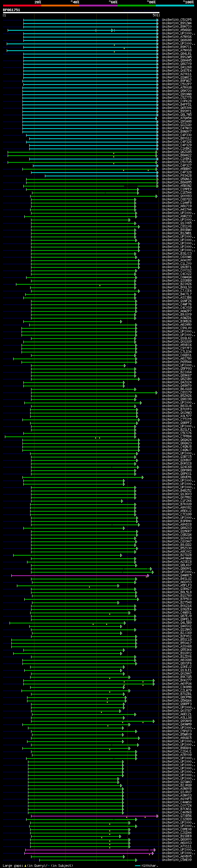The height and width of the screenshot is (868, 197).
Task: Open hit UniRef100_Q68G88
Action: click(x=177, y=40)
